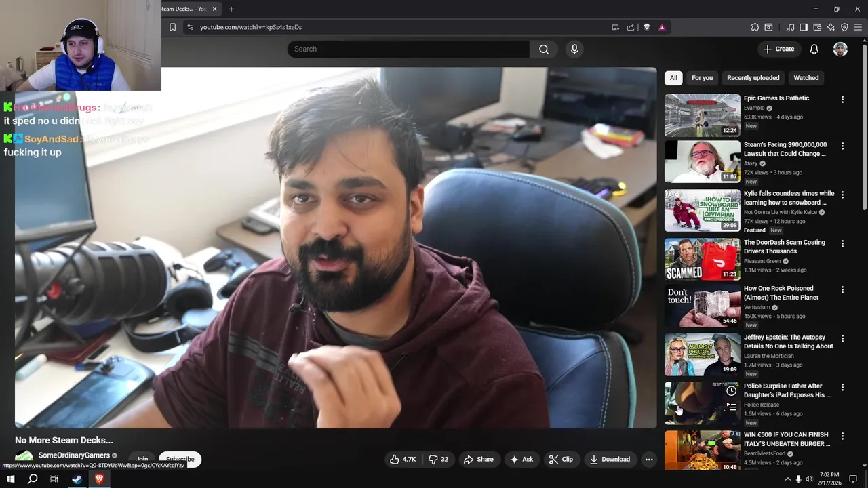Click 'How One Rock Poisoned' video title
868x488 pixels.
pyautogui.click(x=781, y=293)
